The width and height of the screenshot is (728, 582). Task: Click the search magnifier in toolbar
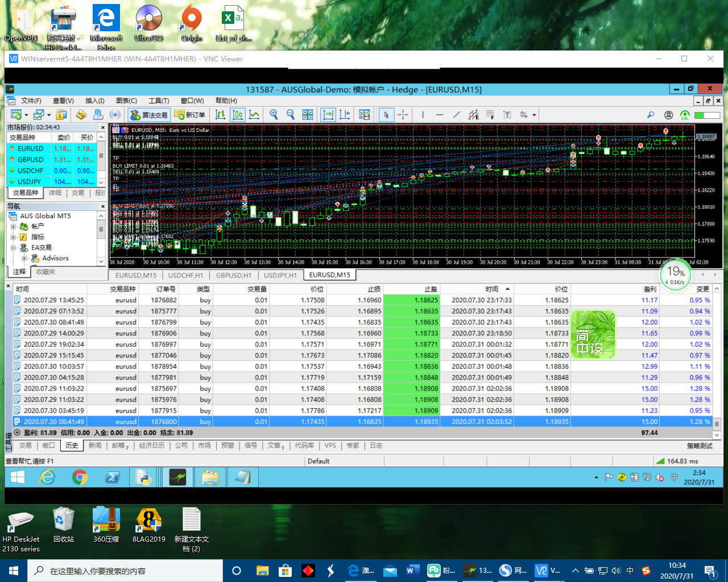(651, 115)
